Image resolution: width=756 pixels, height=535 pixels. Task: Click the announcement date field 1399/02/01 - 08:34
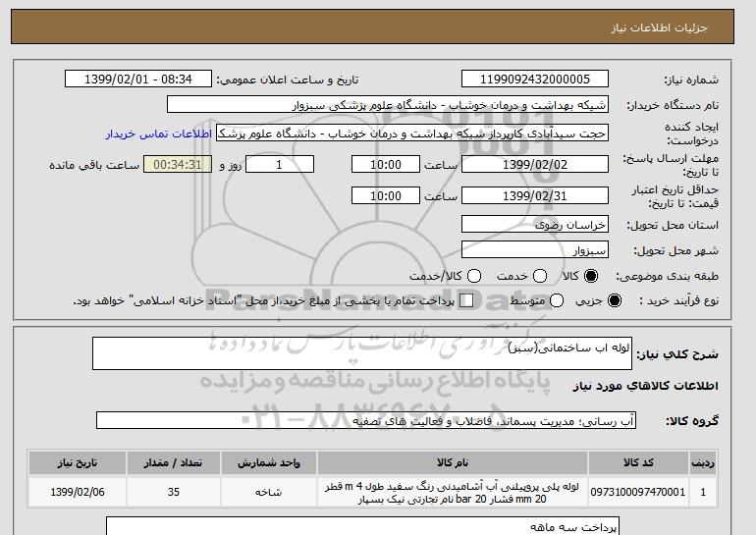pyautogui.click(x=137, y=80)
